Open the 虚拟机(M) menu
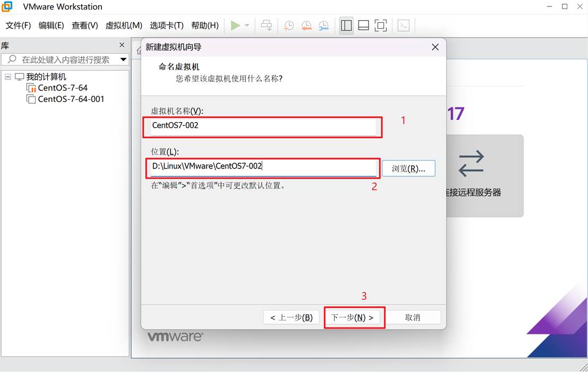588x372 pixels. (124, 26)
